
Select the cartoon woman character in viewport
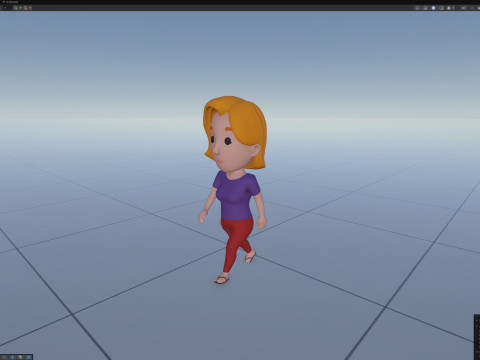coord(234,190)
